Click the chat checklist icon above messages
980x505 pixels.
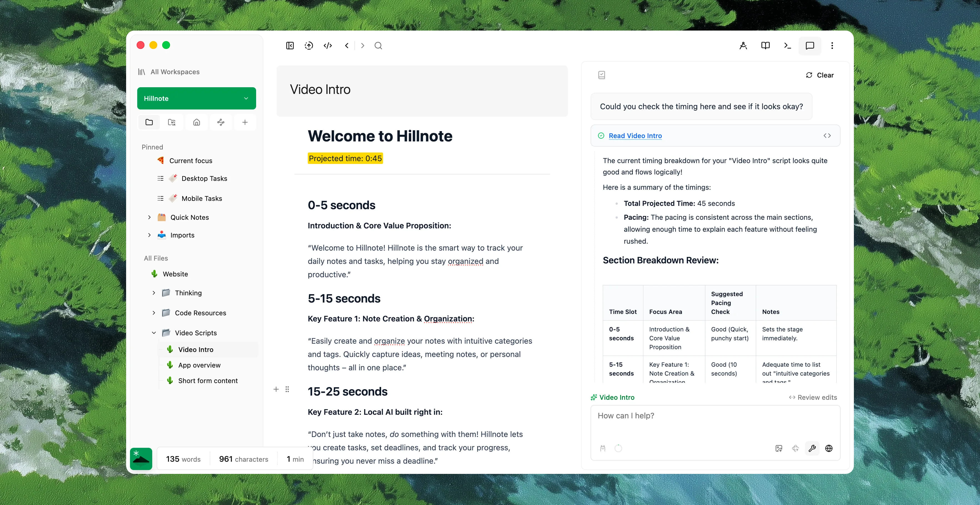click(x=601, y=75)
